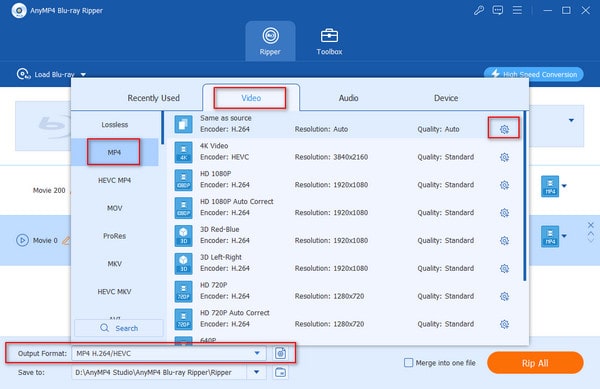This screenshot has width=600, height=389.
Task: Select HD 720P Auto Correct profile icon
Action: click(x=183, y=319)
